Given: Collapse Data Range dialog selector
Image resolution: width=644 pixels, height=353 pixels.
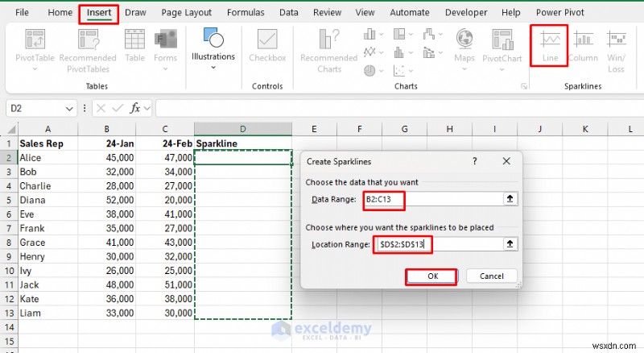Looking at the screenshot, I should (x=510, y=199).
